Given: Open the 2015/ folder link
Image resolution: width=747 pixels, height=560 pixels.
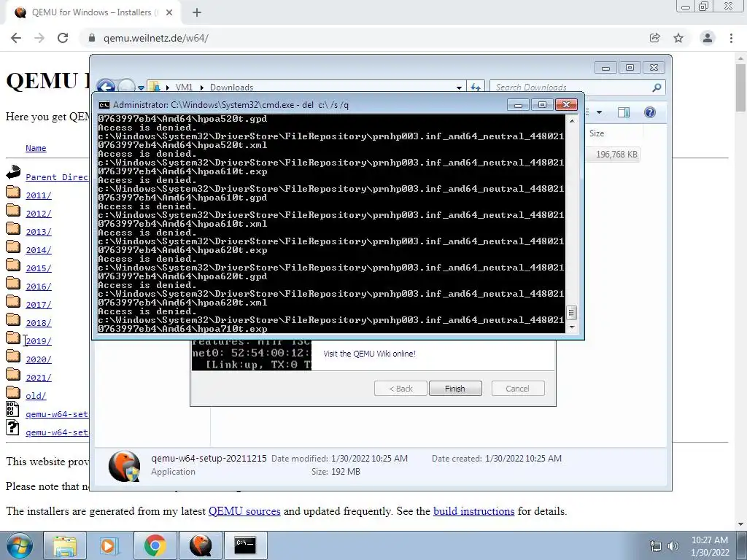Looking at the screenshot, I should pyautogui.click(x=39, y=268).
